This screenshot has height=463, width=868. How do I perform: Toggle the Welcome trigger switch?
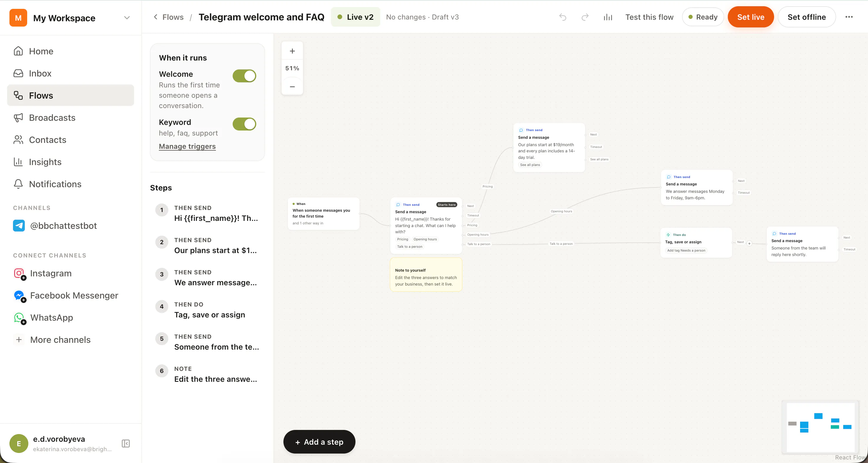pyautogui.click(x=244, y=76)
